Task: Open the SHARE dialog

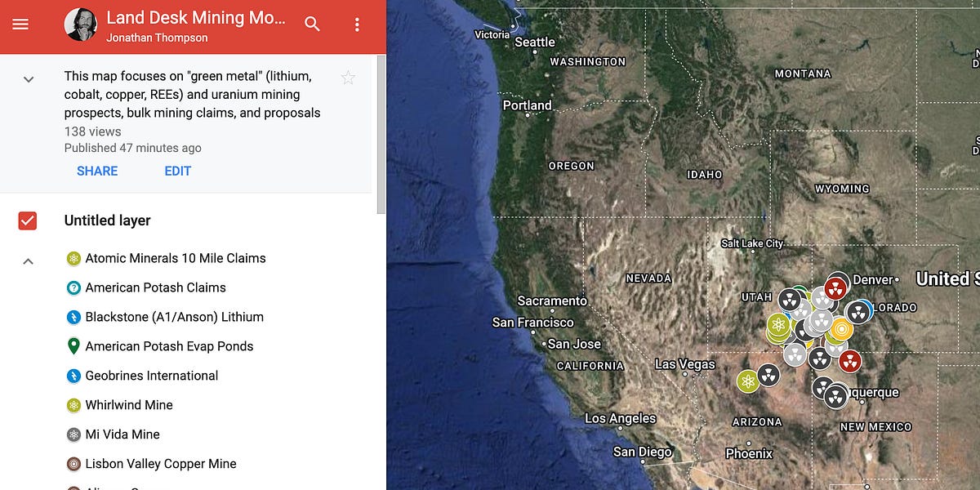Action: point(97,171)
